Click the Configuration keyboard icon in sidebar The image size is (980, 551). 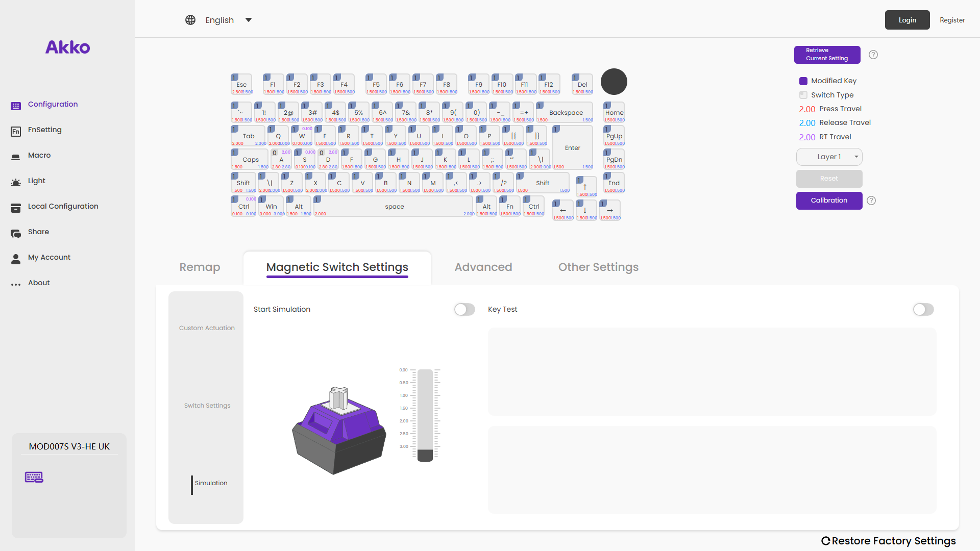click(x=16, y=106)
